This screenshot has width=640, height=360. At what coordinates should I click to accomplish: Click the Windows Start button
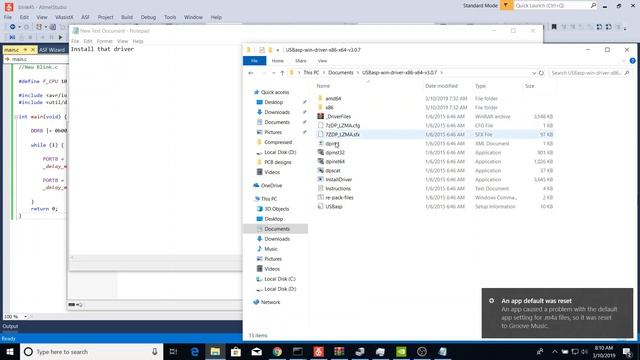[10, 351]
